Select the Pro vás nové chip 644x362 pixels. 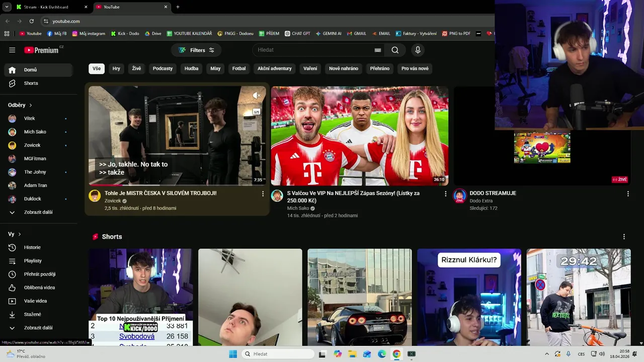415,68
